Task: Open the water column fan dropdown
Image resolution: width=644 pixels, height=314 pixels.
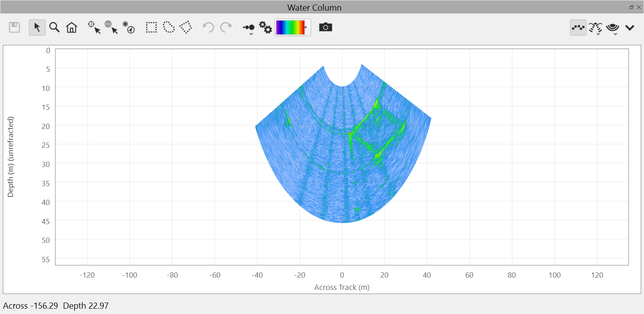Action: pos(613,28)
